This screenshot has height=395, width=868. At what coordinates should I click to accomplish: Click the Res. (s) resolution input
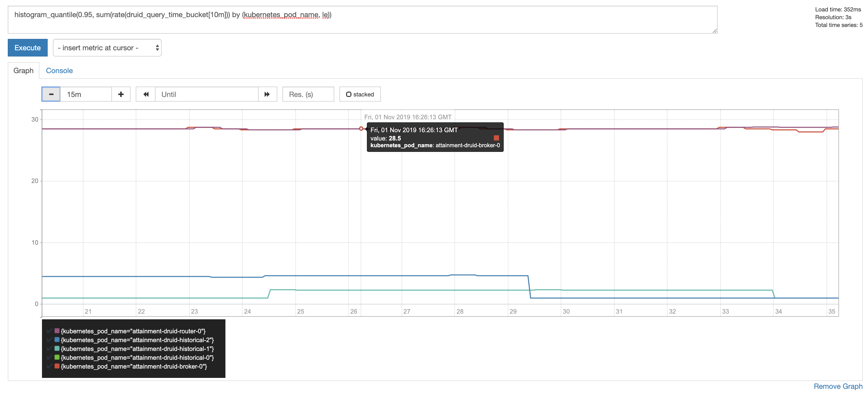[308, 94]
